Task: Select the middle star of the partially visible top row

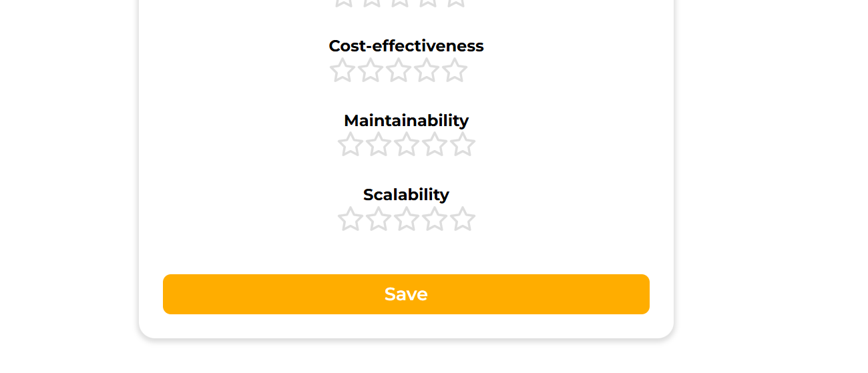Action: [399, 2]
